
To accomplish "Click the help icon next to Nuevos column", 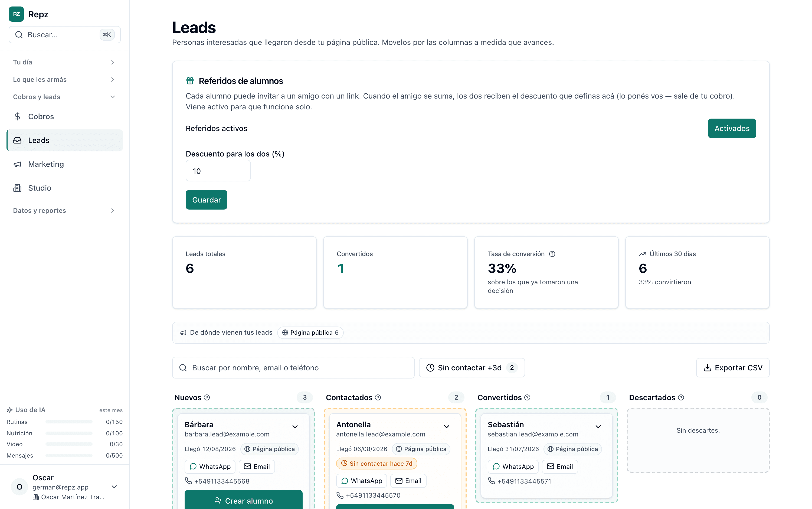I will 207,397.
